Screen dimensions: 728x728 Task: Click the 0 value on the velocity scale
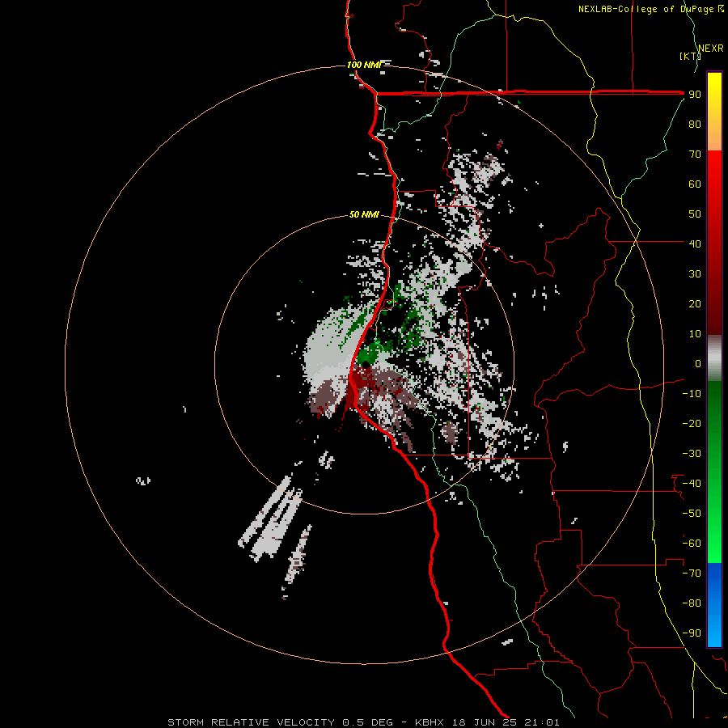click(698, 363)
